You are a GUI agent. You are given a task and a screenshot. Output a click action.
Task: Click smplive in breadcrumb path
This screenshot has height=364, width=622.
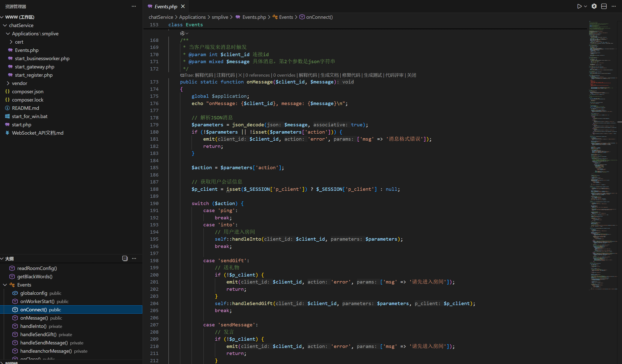(x=220, y=17)
